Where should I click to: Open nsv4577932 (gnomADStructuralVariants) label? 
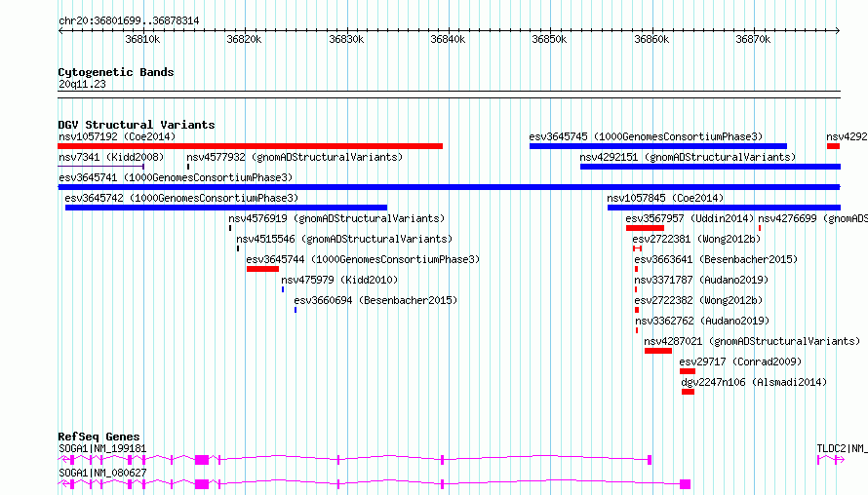click(x=295, y=157)
